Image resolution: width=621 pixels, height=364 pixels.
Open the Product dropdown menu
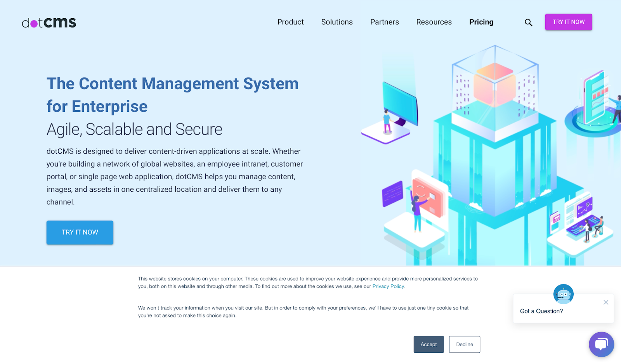(x=290, y=22)
